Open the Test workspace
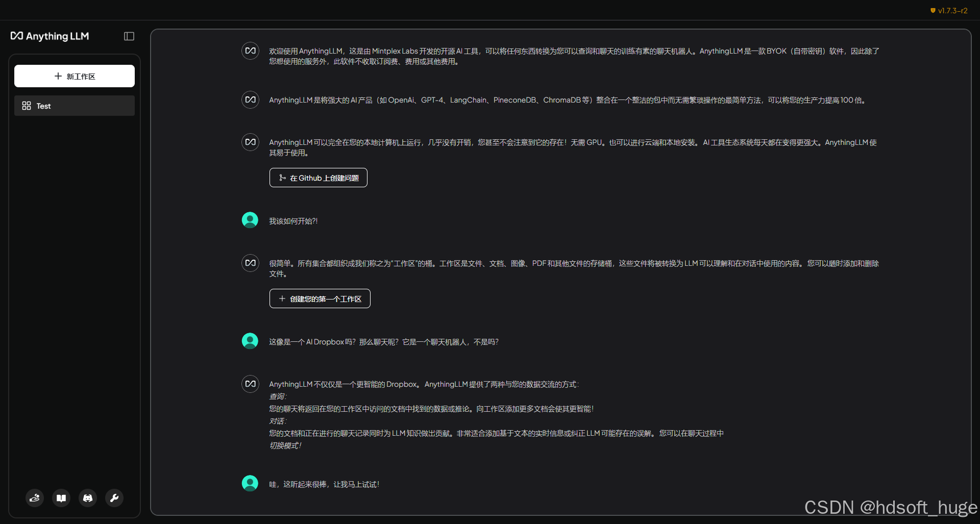Viewport: 980px width, 524px height. coord(75,106)
